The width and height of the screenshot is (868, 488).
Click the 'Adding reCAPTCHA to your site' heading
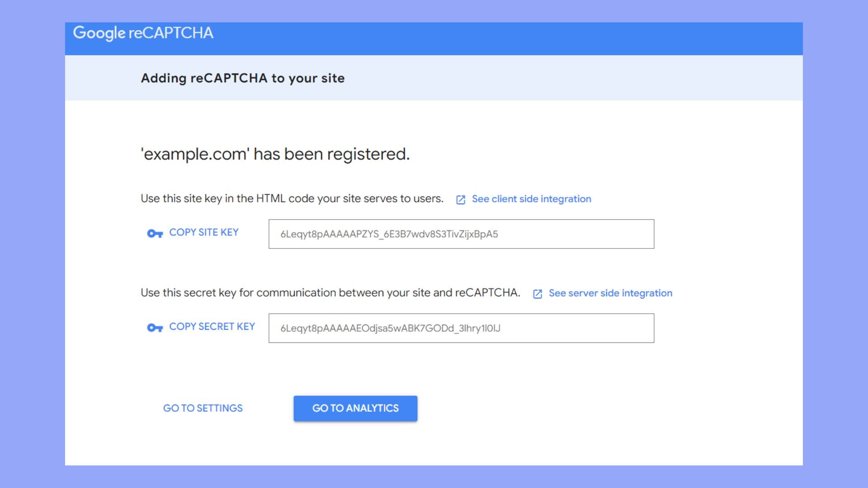tap(243, 78)
